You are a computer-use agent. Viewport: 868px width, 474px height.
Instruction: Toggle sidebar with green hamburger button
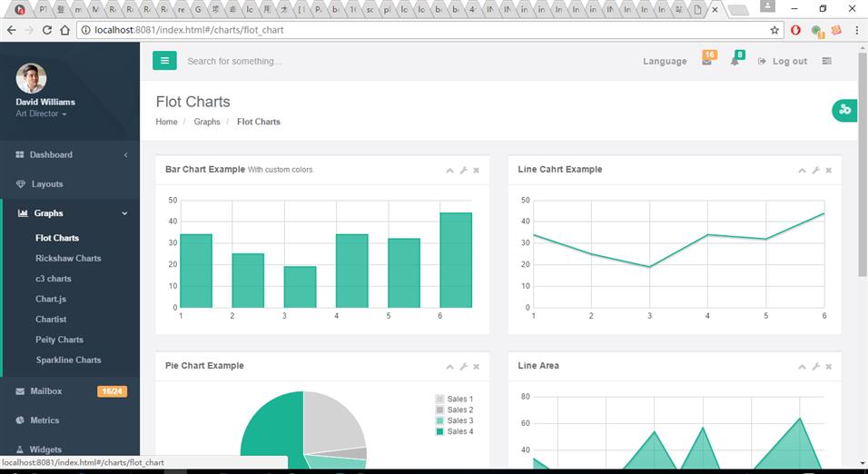coord(164,60)
